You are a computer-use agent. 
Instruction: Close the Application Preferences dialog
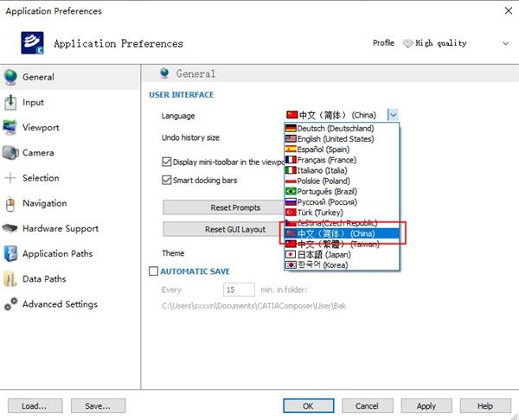508,10
